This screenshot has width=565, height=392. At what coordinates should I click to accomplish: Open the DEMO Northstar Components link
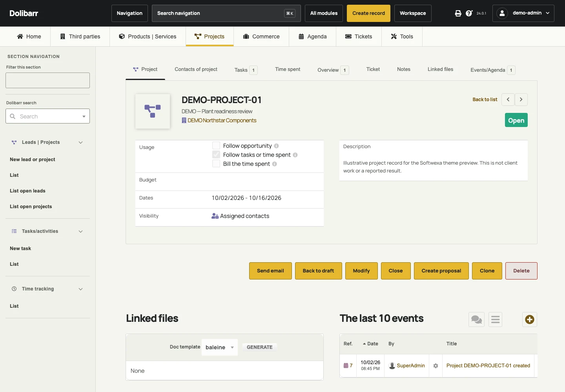[x=222, y=120]
